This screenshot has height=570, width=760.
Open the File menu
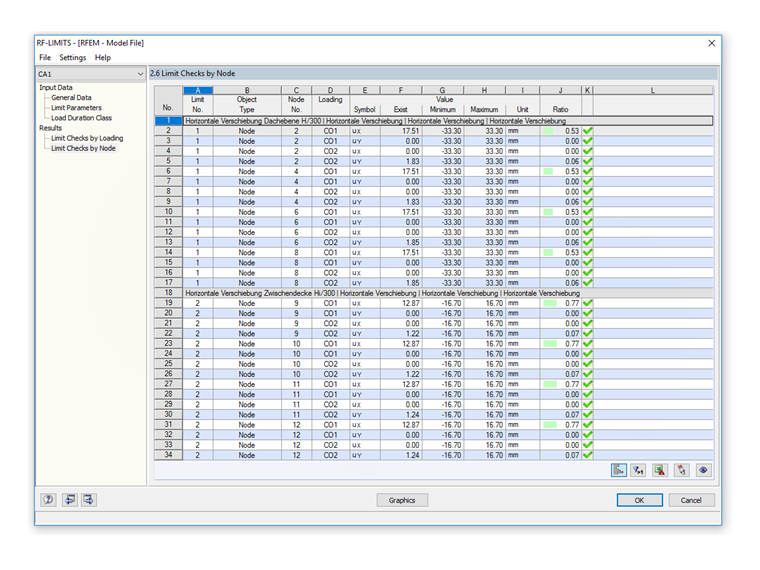point(45,57)
